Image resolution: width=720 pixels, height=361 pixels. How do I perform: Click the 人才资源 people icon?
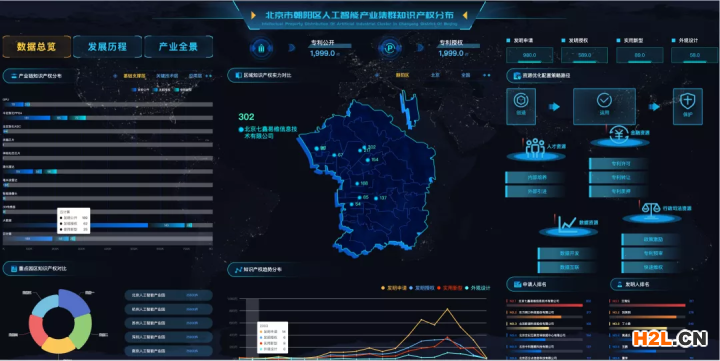535,147
